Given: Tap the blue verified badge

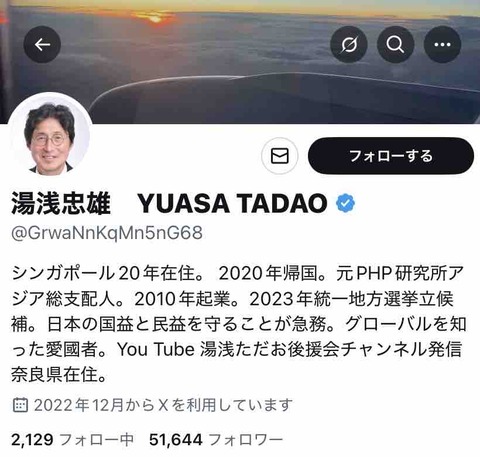Looking at the screenshot, I should 345,203.
